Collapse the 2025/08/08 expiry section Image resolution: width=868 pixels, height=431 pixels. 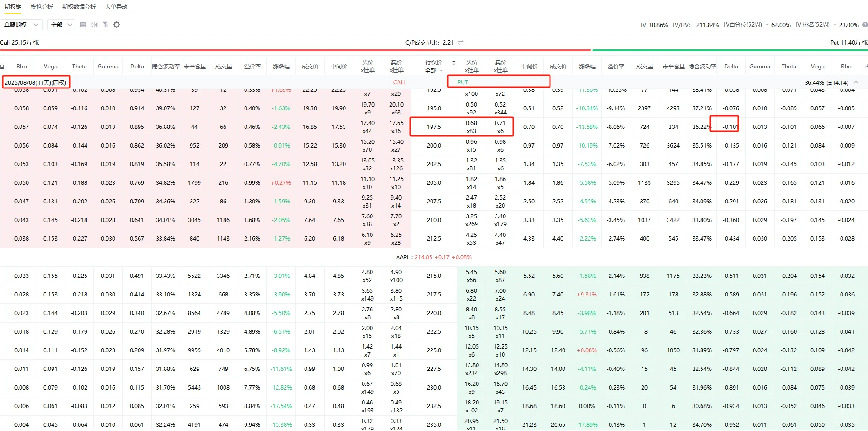pyautogui.click(x=856, y=82)
